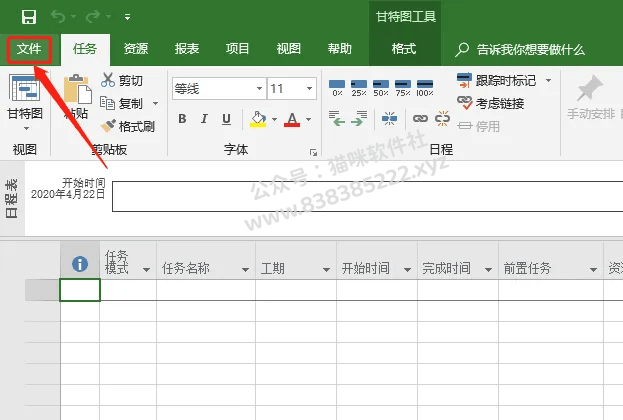Open the Customize Quick Access Toolbar arrow
Viewport: 623px width, 420px height.
pyautogui.click(x=127, y=17)
